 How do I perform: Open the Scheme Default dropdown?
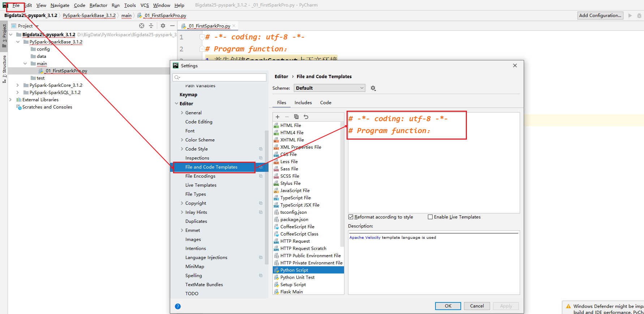point(329,88)
